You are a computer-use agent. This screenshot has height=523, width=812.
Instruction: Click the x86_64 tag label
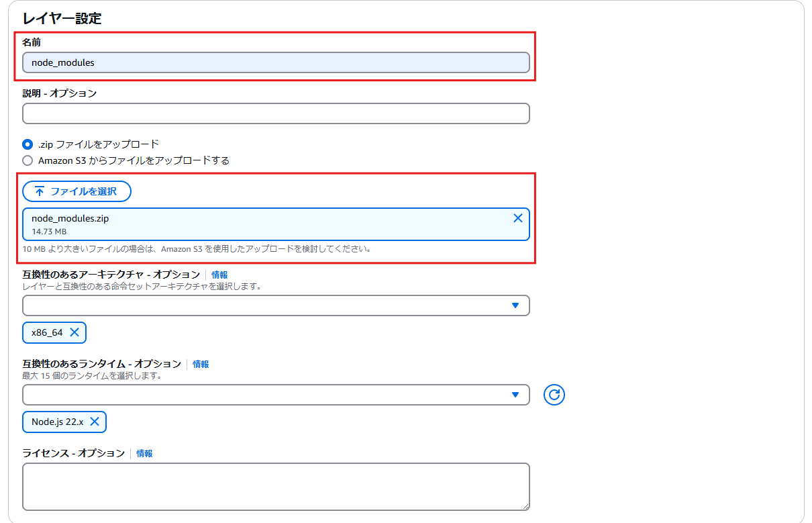click(x=47, y=332)
